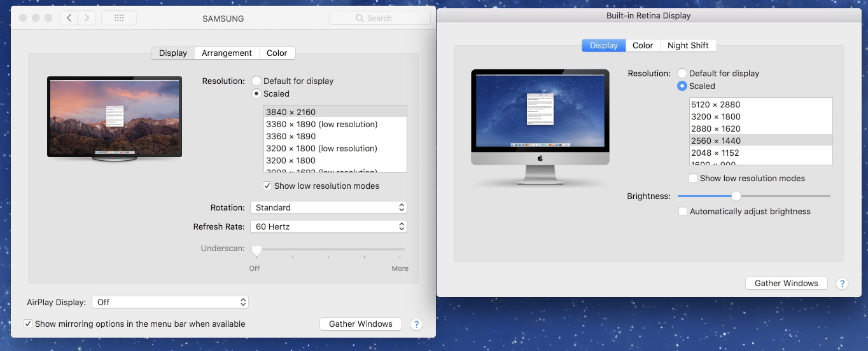
Task: Select Default for display on Built-in Retina
Action: click(682, 74)
